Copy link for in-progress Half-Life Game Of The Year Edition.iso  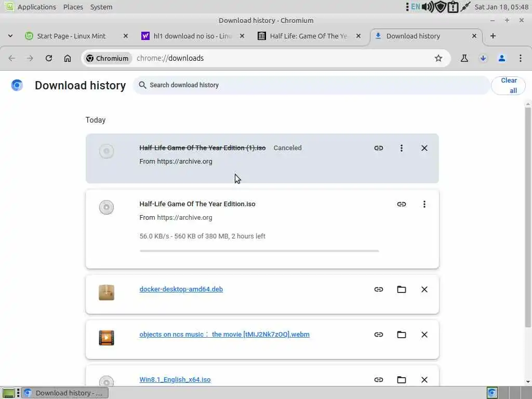tap(402, 204)
